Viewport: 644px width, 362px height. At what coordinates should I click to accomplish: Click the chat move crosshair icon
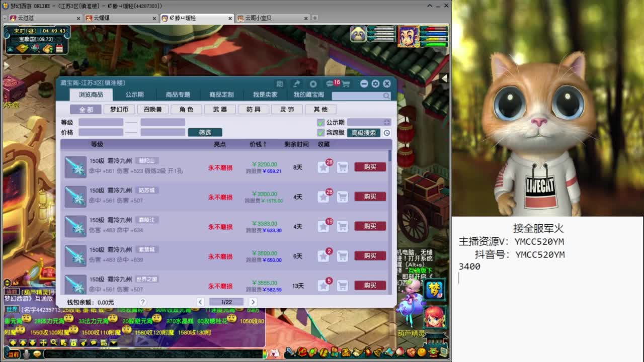[43, 342]
